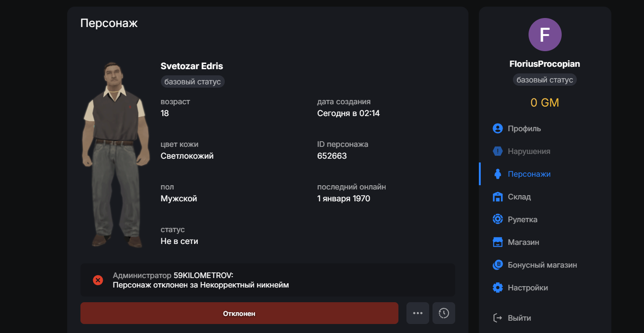The width and height of the screenshot is (644, 333).
Task: Open the three-dots more options menu
Action: click(417, 313)
